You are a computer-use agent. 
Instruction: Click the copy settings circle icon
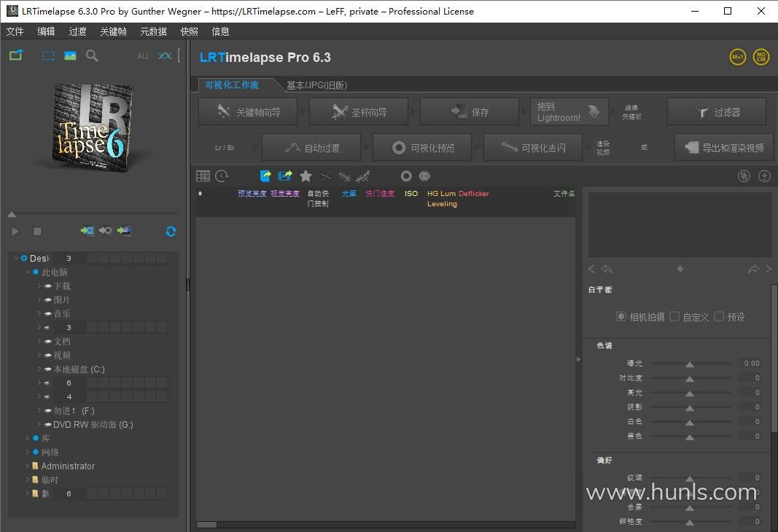point(744,176)
